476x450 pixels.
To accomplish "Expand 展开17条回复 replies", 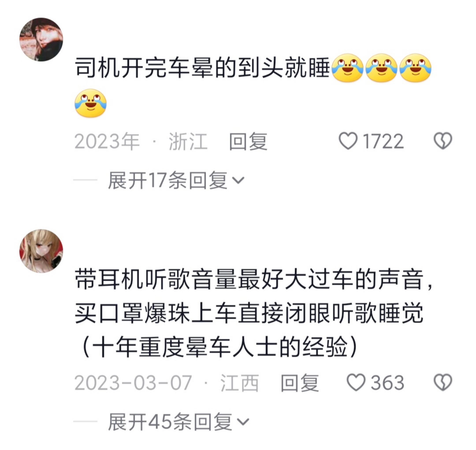I will [176, 180].
